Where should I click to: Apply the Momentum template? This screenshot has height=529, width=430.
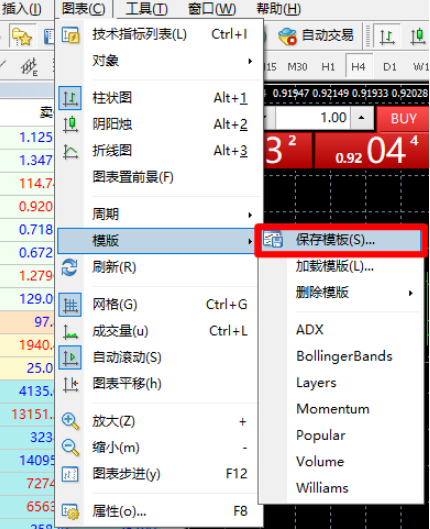[x=341, y=409]
